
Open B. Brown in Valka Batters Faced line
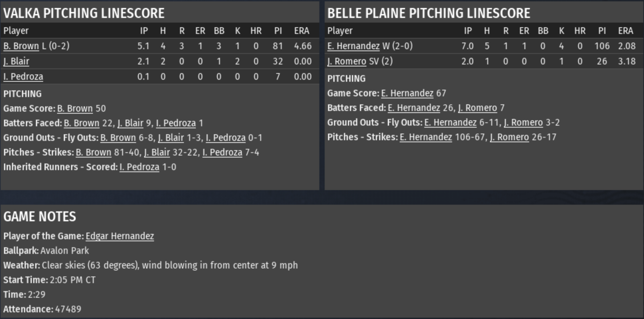(81, 123)
